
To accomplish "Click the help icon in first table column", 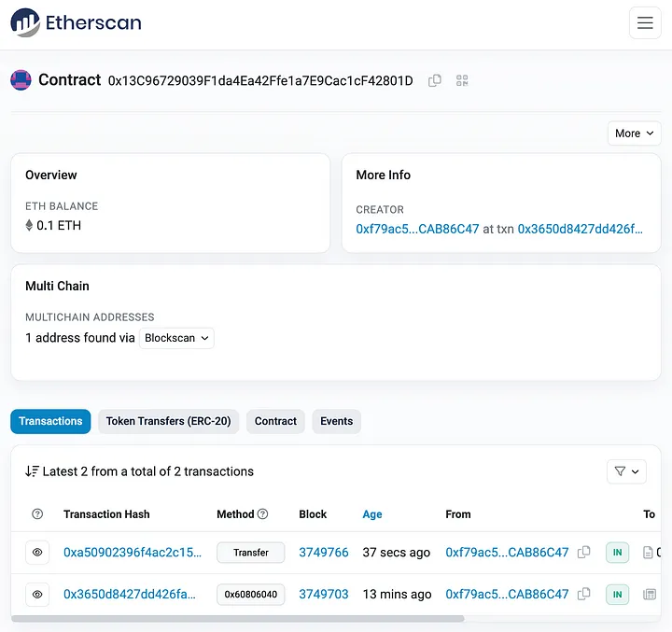I will [x=37, y=514].
